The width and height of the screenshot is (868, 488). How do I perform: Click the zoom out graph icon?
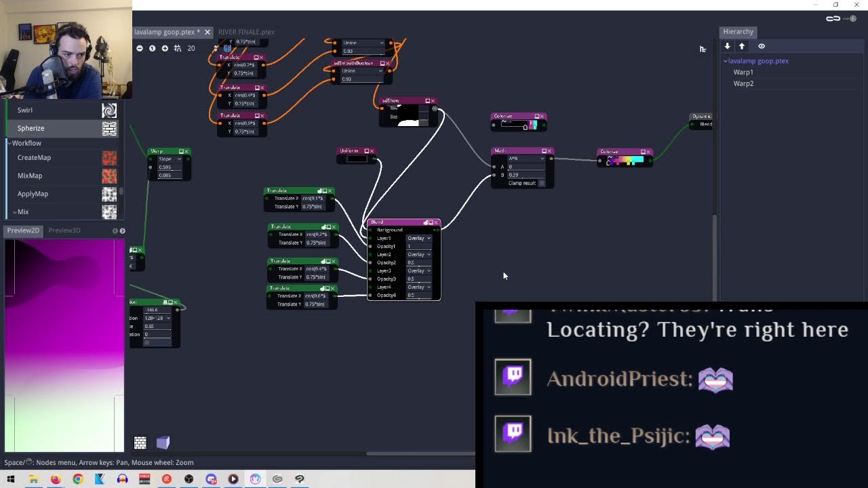pos(140,48)
